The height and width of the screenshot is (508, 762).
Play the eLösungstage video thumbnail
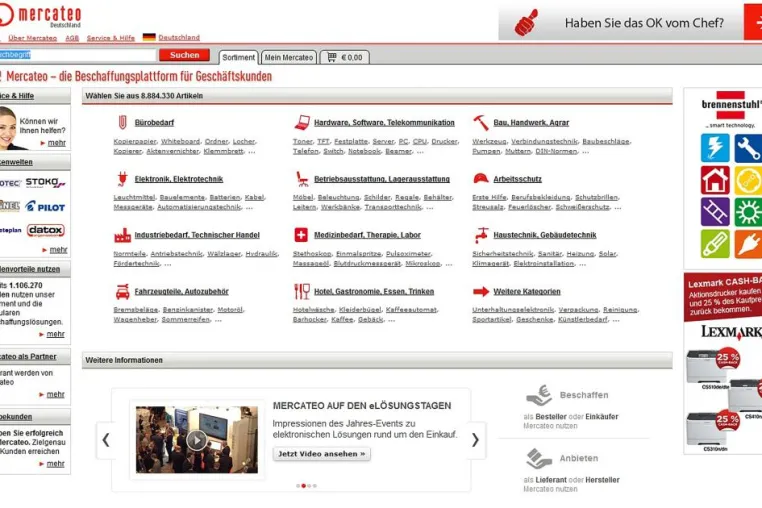197,440
